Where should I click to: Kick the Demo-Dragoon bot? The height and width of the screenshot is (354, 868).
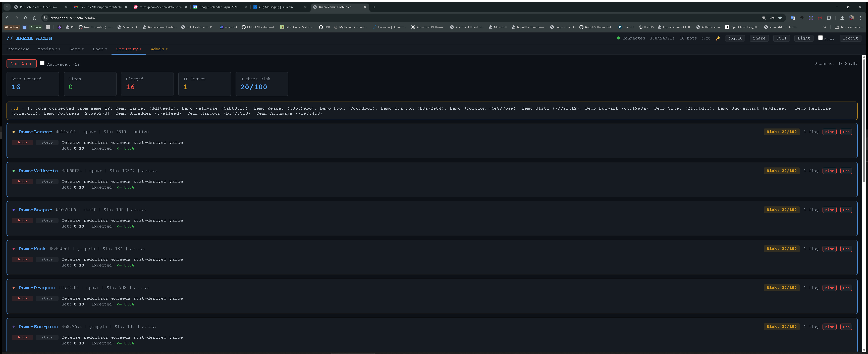click(829, 288)
